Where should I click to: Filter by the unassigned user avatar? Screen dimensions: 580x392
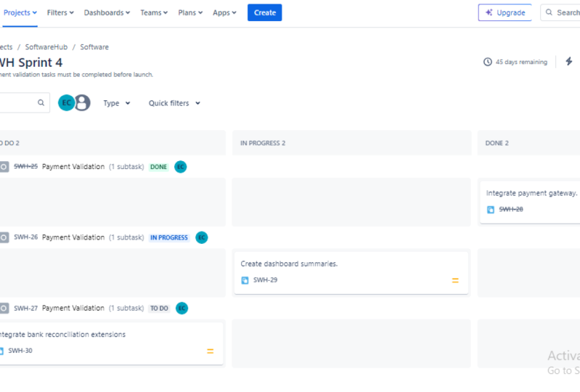click(83, 103)
